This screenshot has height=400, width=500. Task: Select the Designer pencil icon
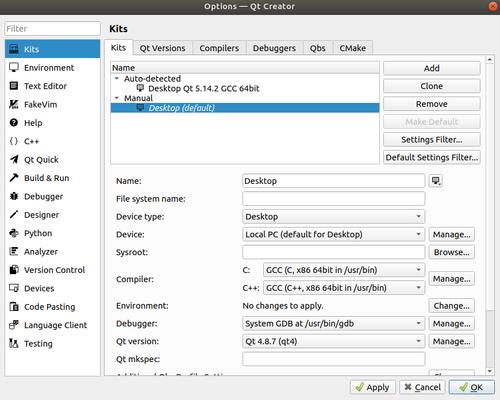pyautogui.click(x=14, y=215)
